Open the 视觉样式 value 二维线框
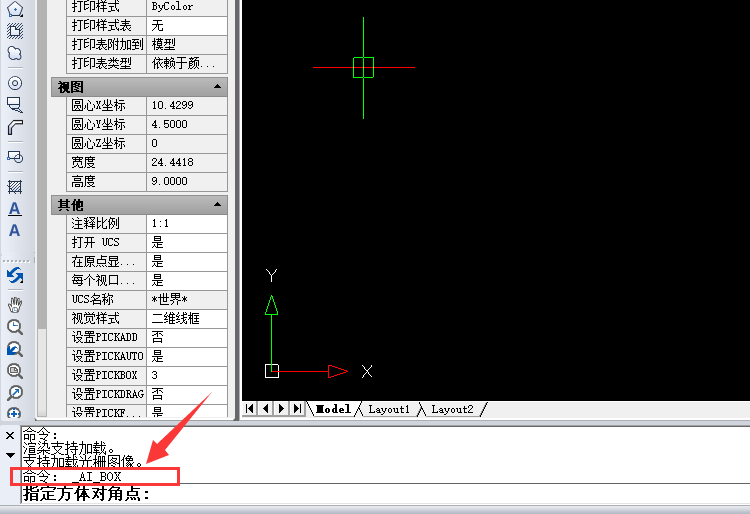Screen dimensions: 750x514 tap(187, 318)
